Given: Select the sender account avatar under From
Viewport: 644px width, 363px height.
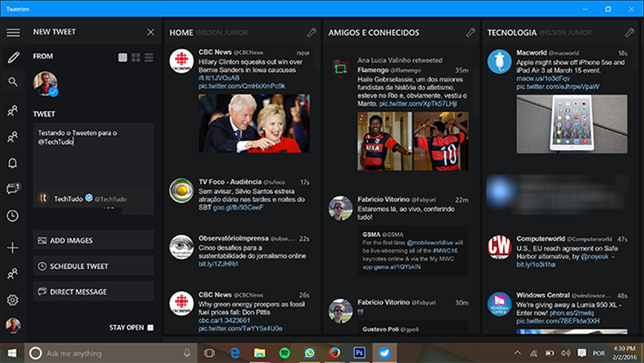Looking at the screenshot, I should pyautogui.click(x=45, y=84).
